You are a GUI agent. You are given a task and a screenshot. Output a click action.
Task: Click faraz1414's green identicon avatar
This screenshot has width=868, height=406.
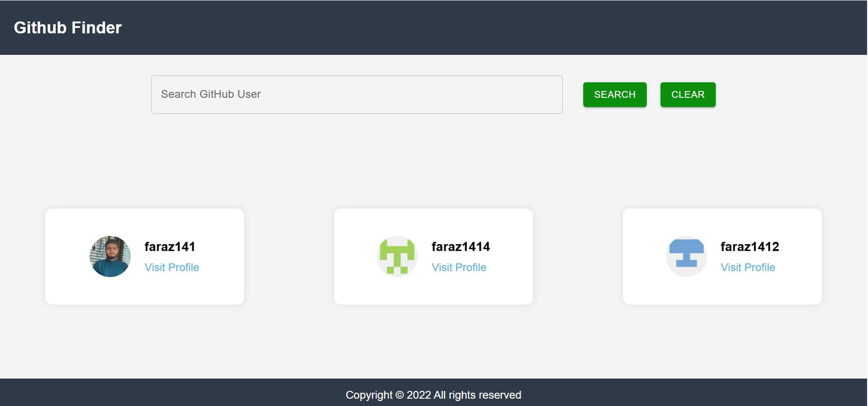pyautogui.click(x=397, y=256)
